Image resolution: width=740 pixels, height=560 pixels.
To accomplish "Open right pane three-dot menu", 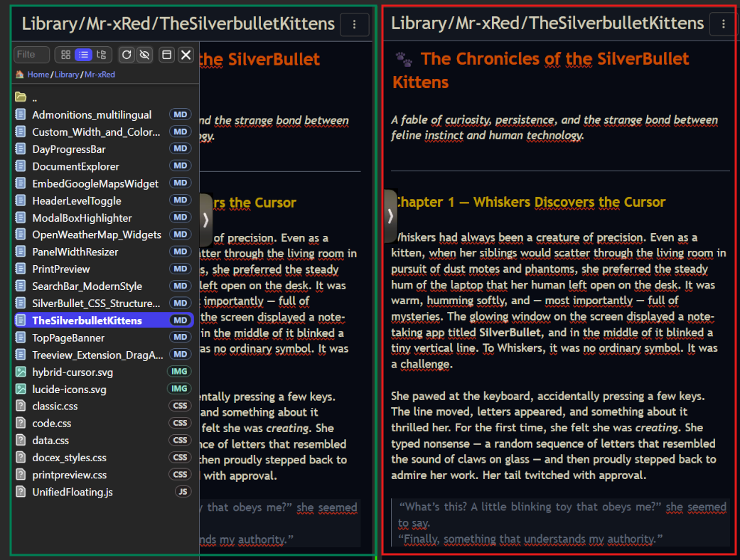I will (724, 24).
